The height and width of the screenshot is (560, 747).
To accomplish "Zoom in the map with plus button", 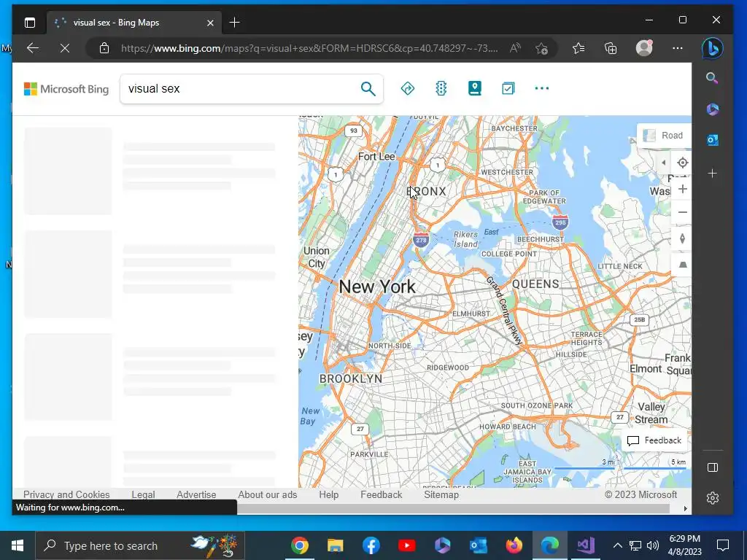I will 682,189.
